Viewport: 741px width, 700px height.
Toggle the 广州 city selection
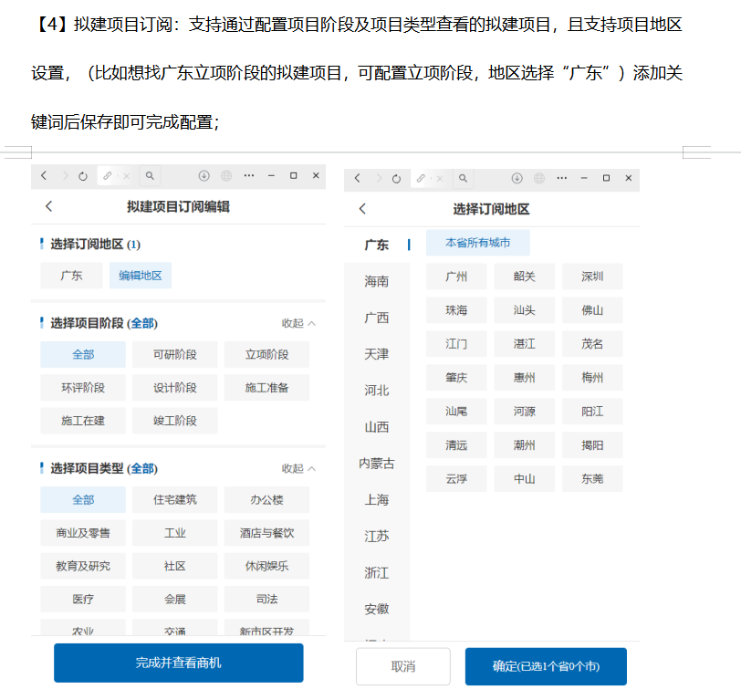click(x=456, y=276)
